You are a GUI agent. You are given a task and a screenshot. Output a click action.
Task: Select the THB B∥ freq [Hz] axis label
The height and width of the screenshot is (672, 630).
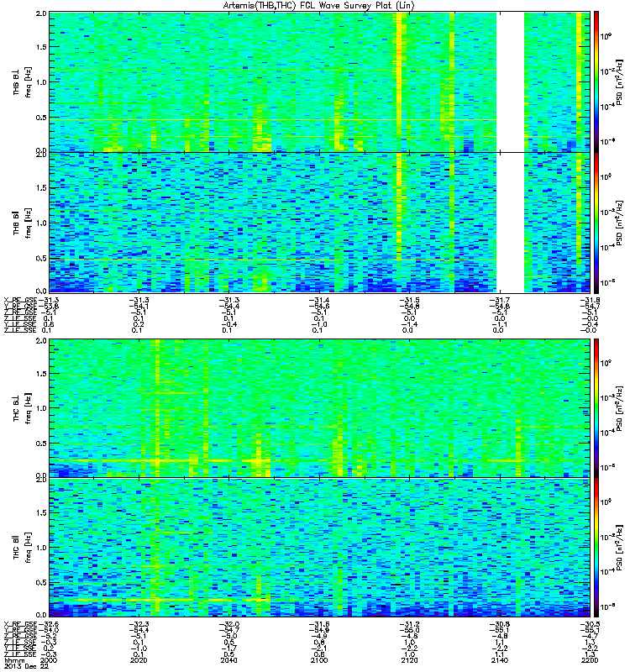pos(22,223)
